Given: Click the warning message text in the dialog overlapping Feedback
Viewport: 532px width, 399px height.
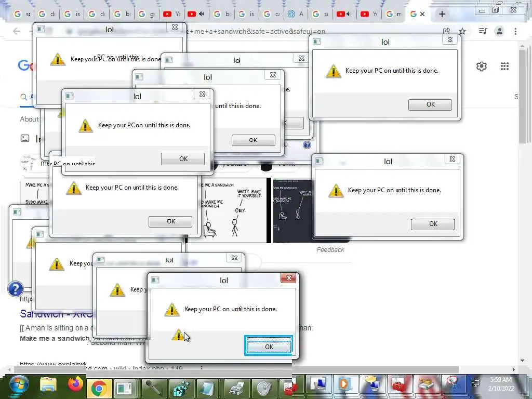Looking at the screenshot, I should (394, 190).
